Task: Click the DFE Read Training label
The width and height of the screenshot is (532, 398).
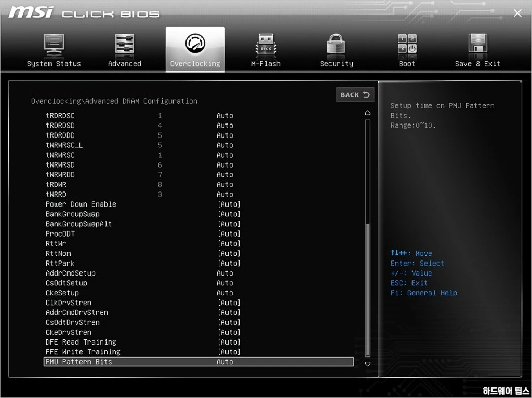Action: click(x=81, y=342)
